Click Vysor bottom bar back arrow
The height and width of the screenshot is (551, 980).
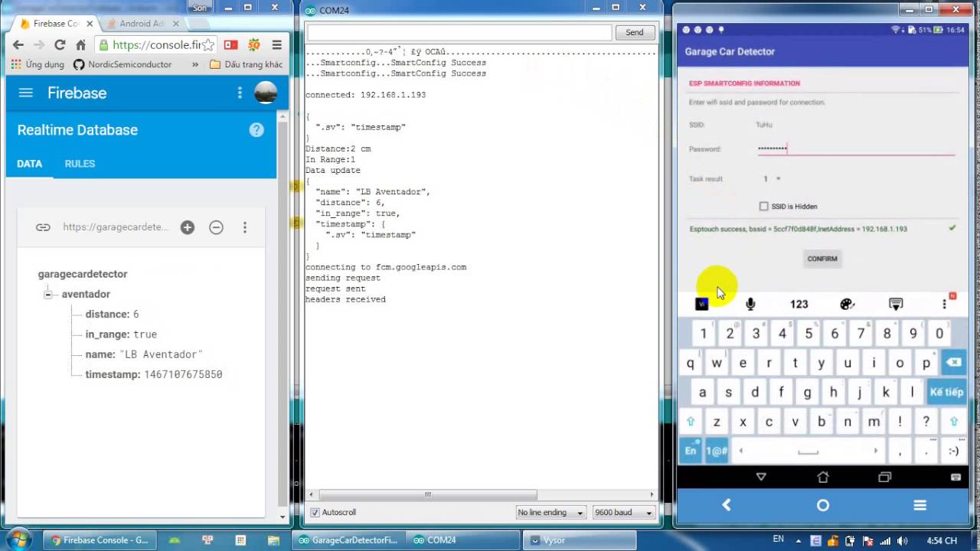click(727, 505)
